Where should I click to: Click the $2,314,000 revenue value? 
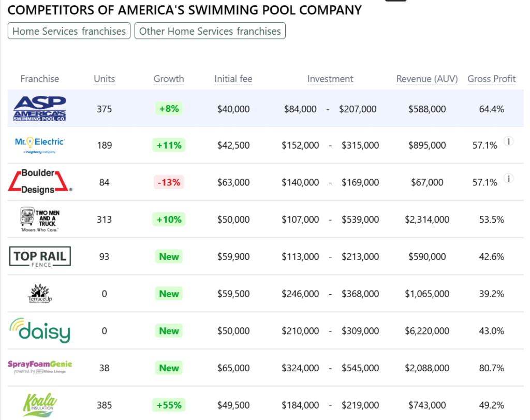click(427, 220)
